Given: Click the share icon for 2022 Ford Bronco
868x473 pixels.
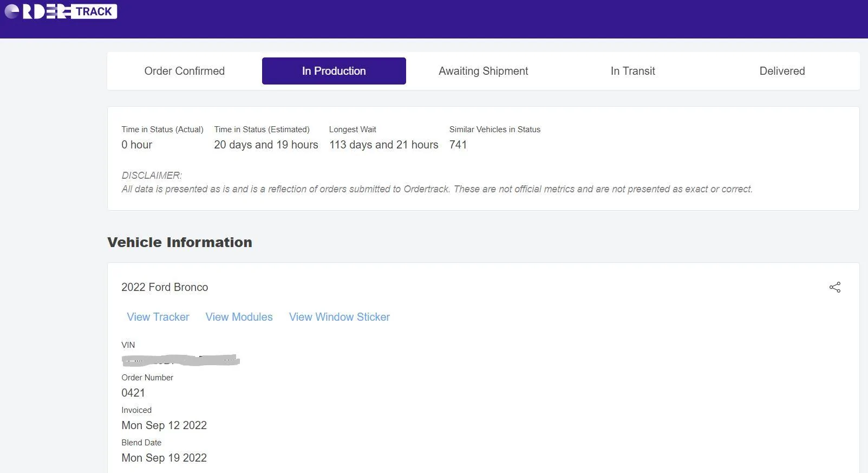Looking at the screenshot, I should pos(835,287).
